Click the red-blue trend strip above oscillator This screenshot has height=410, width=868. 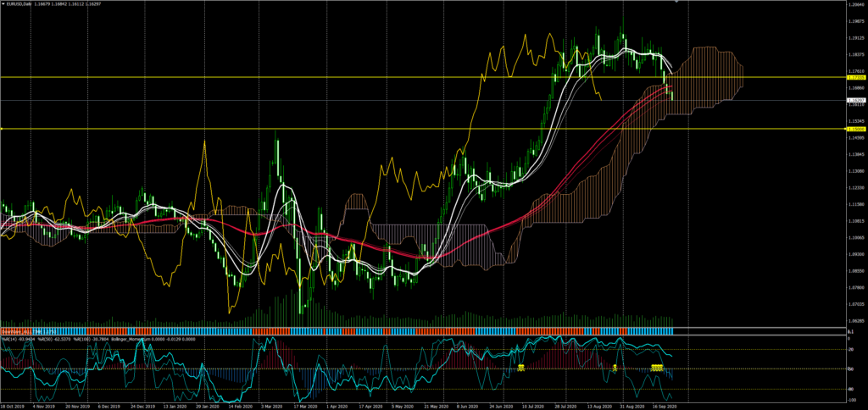point(339,330)
